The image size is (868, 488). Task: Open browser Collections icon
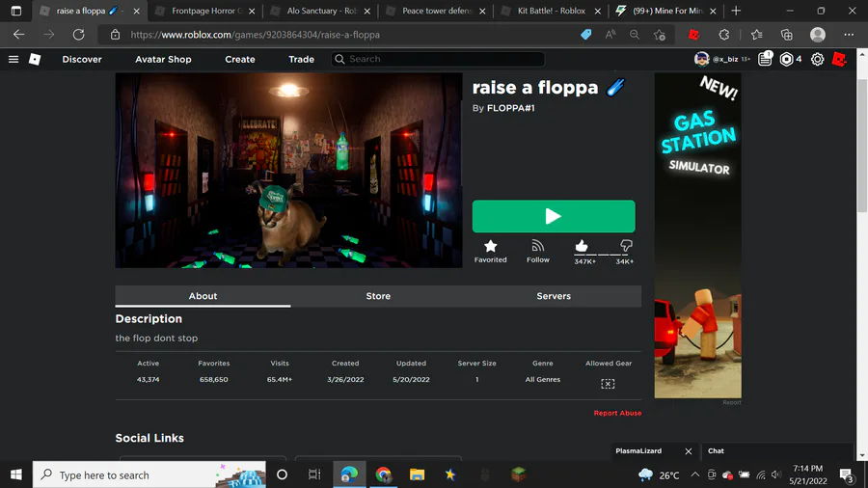tap(787, 35)
